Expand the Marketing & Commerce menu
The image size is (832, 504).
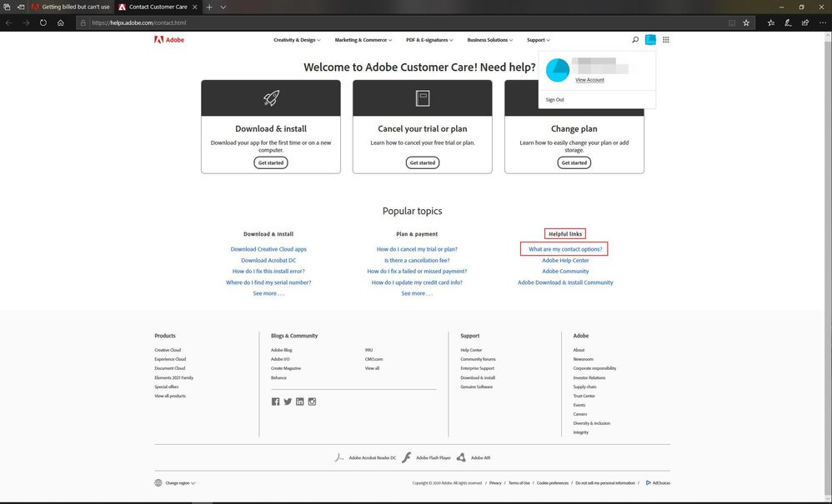coord(363,40)
